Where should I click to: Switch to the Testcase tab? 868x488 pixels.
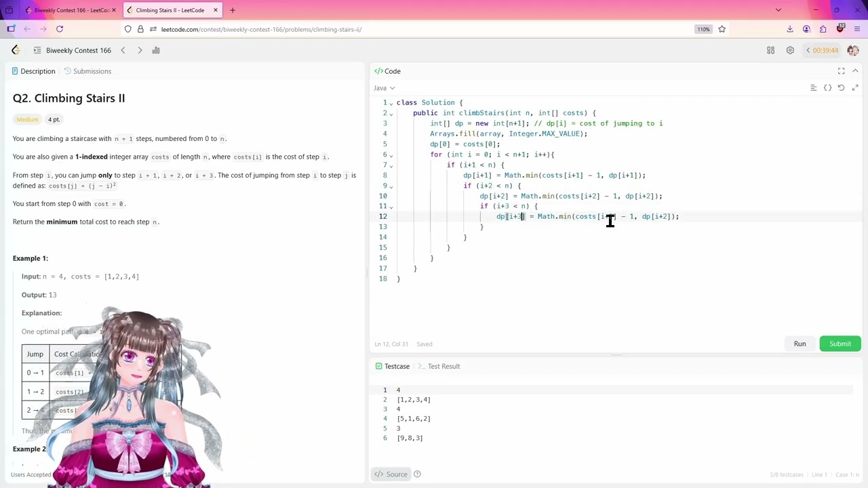tap(392, 366)
